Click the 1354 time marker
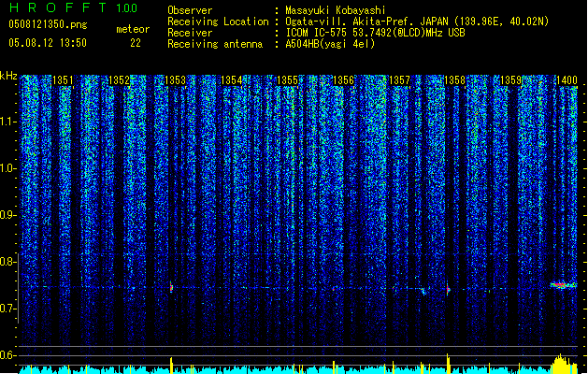The image size is (588, 374). point(232,80)
